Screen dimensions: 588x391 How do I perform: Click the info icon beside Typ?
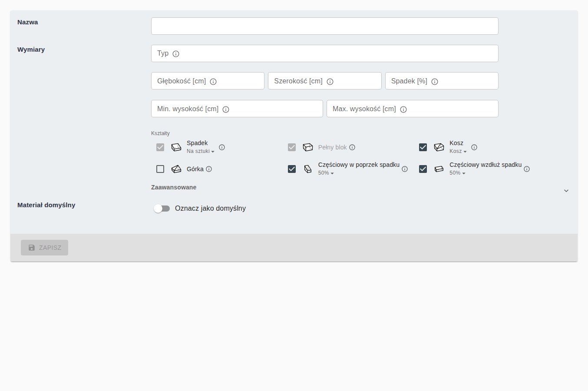coord(176,54)
